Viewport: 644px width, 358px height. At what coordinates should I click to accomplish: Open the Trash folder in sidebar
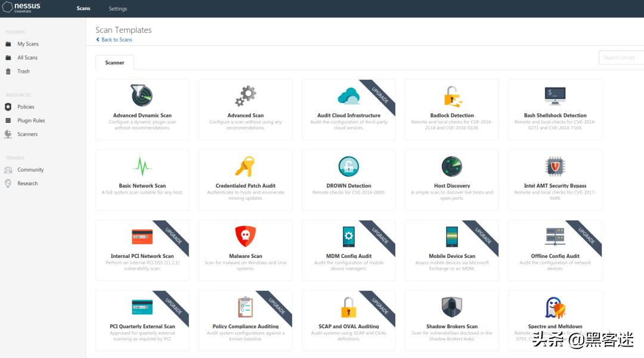coord(23,71)
